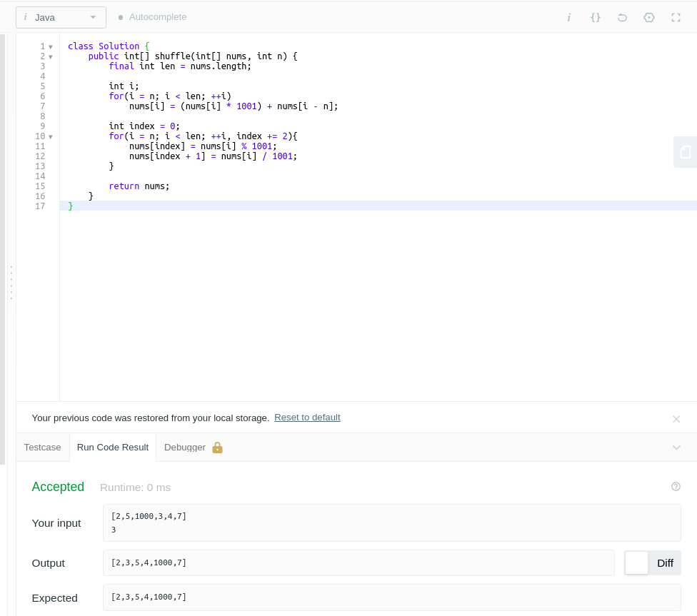Click the reset code arrow icon
Viewport: 697px width, 616px height.
coord(622,17)
